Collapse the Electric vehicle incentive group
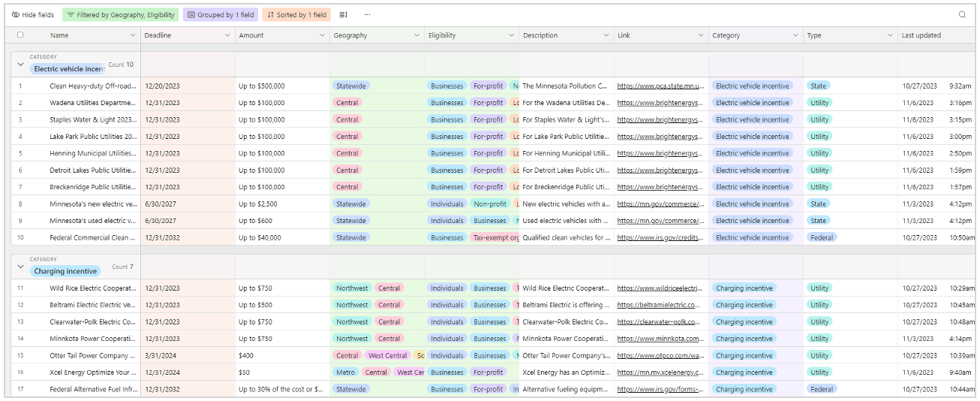This screenshot has height=401, width=980. point(20,65)
